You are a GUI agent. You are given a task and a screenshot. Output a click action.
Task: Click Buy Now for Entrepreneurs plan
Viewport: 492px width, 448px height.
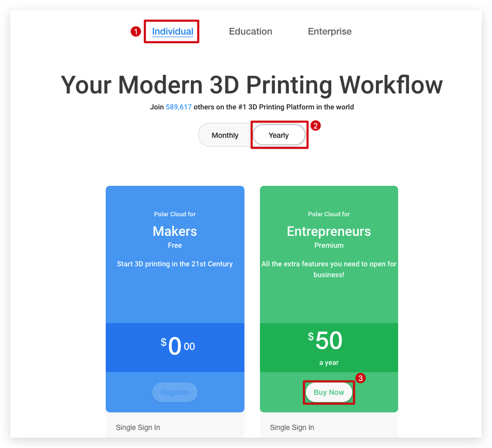[x=329, y=392]
